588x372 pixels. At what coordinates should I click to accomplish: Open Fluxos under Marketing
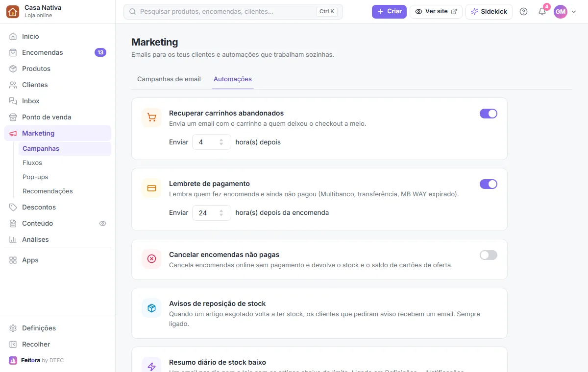click(65, 163)
